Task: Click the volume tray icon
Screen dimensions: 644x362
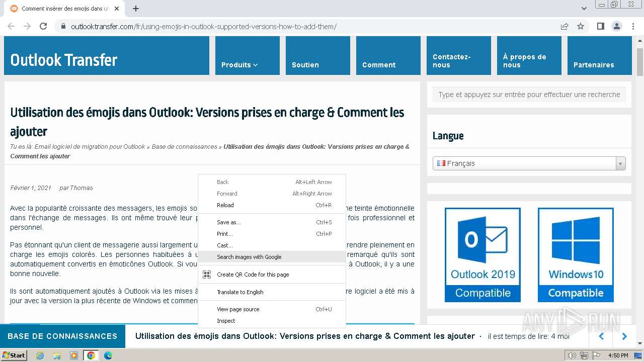Action: 572,355
